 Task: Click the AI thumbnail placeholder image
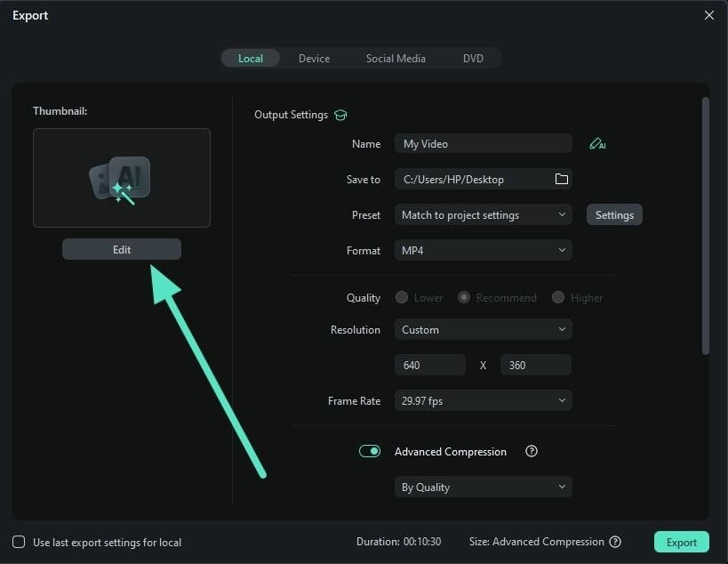coord(122,178)
